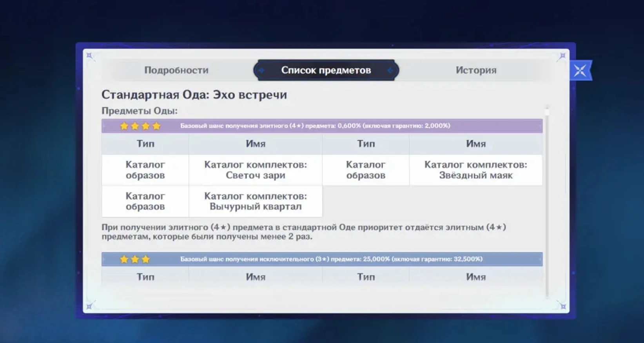This screenshot has height=343, width=644.
Task: Select the Список предметов tab
Action: (x=326, y=70)
